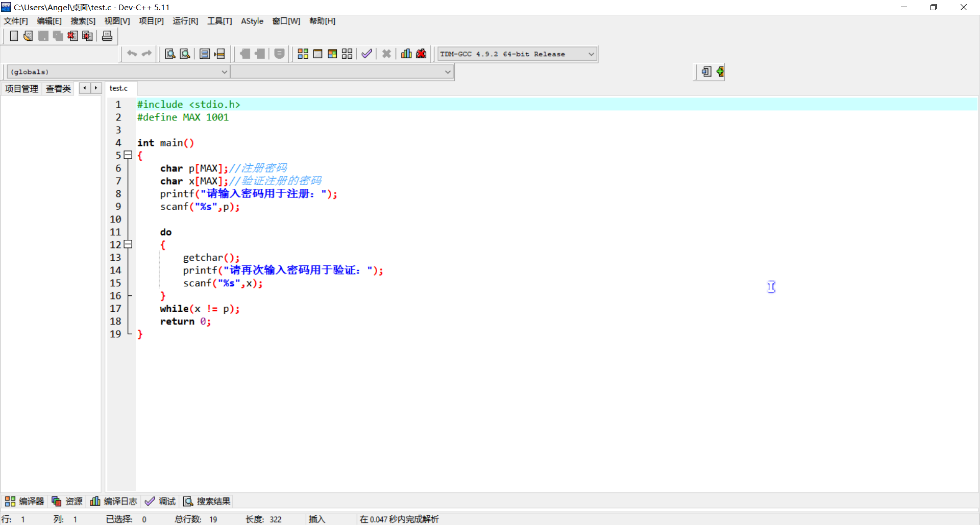Open the 编辑[E] menu
This screenshot has width=980, height=525.
click(49, 21)
